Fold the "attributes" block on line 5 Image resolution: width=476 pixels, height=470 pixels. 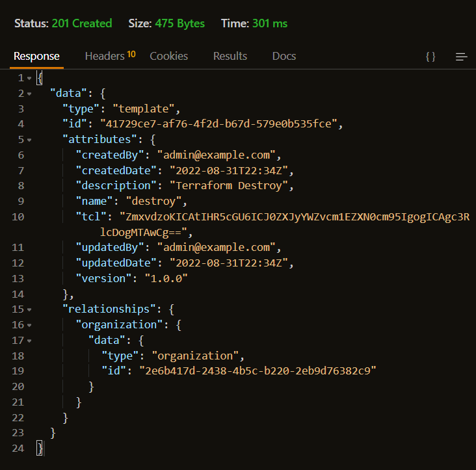point(29,140)
